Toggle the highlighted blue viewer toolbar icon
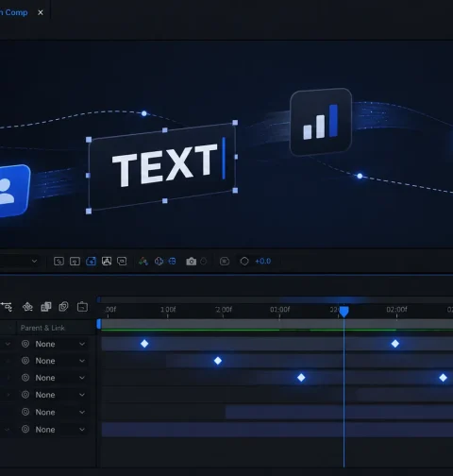Viewport: 453px width, 476px height. (x=91, y=261)
